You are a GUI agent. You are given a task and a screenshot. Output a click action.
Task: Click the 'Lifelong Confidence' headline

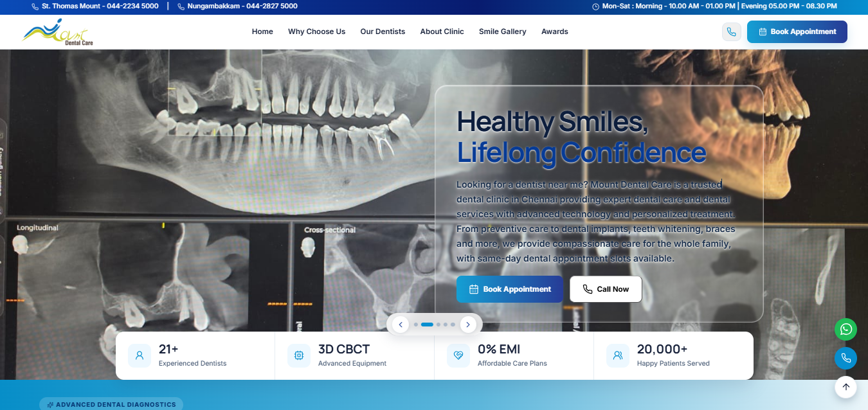581,152
